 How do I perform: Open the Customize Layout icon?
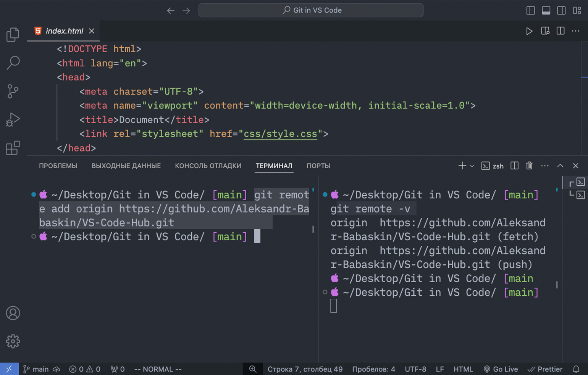pos(577,10)
